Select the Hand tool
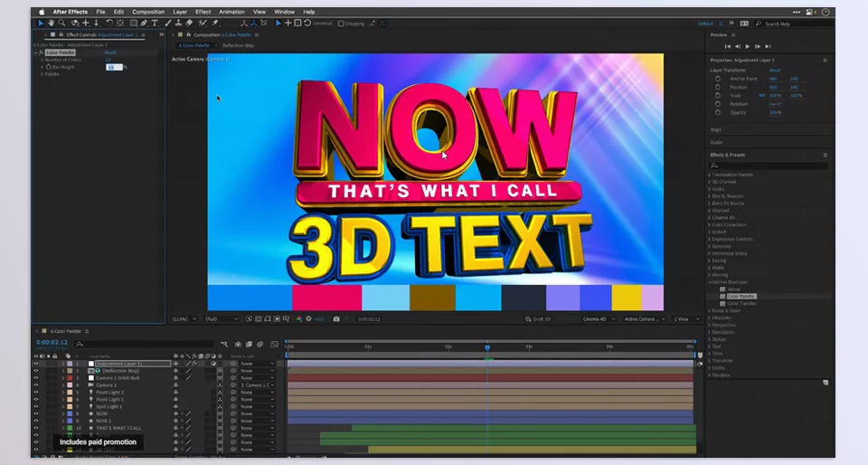Image resolution: width=868 pixels, height=465 pixels. [51, 24]
